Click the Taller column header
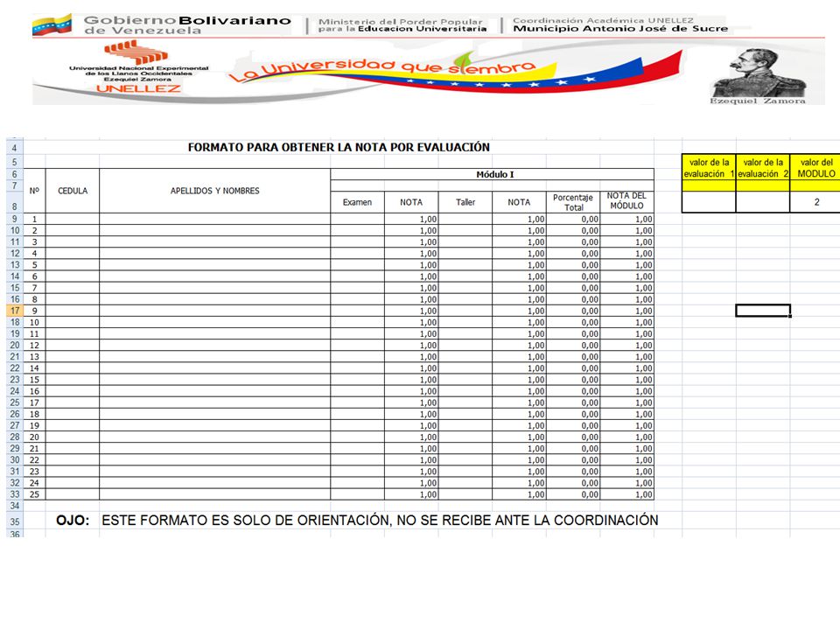 465,202
